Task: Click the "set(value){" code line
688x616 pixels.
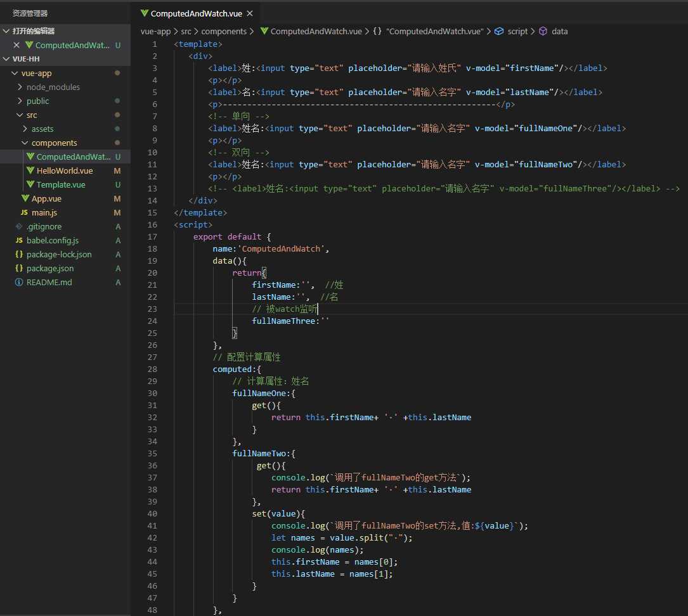Action: click(x=278, y=513)
